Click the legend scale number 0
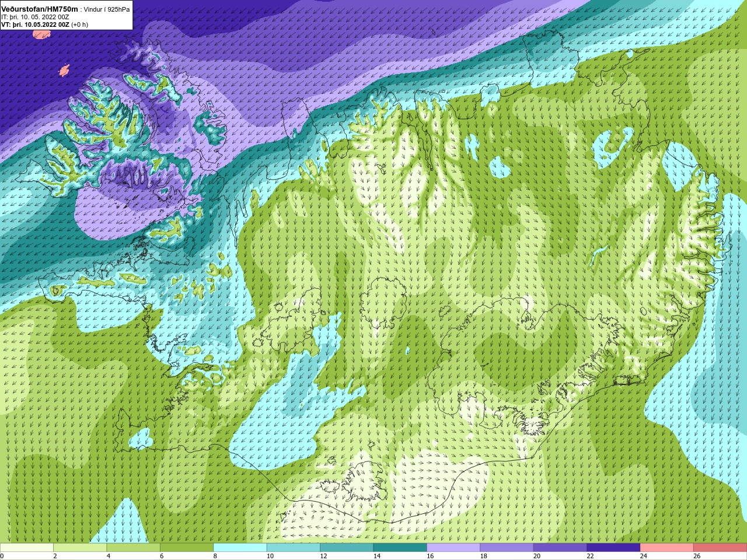 (2, 556)
